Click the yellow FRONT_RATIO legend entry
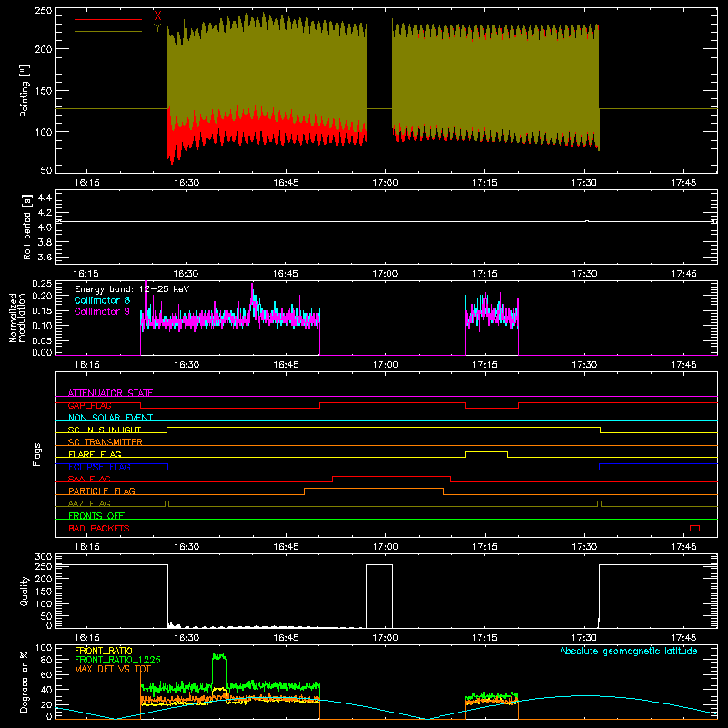 [104, 651]
